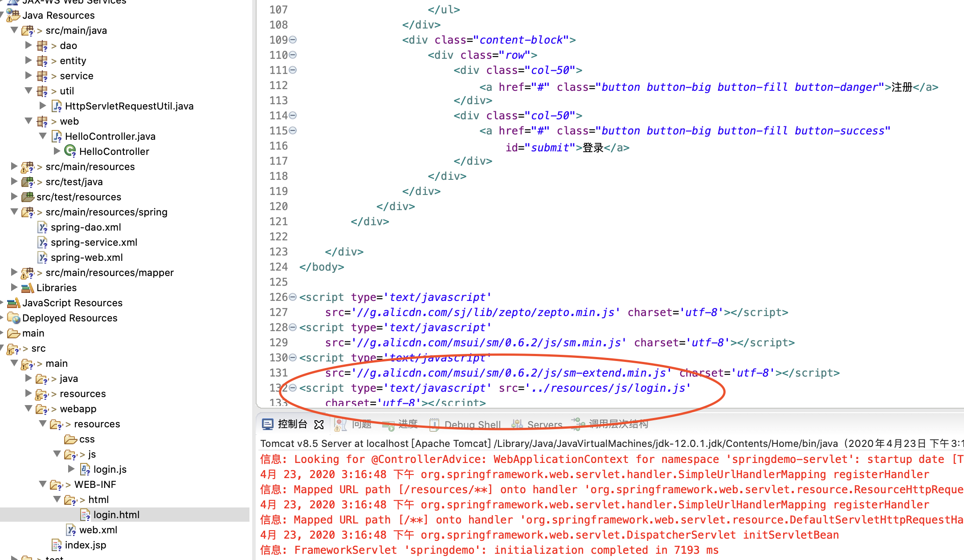
Task: Open the Debug Shell tab
Action: [x=473, y=425]
